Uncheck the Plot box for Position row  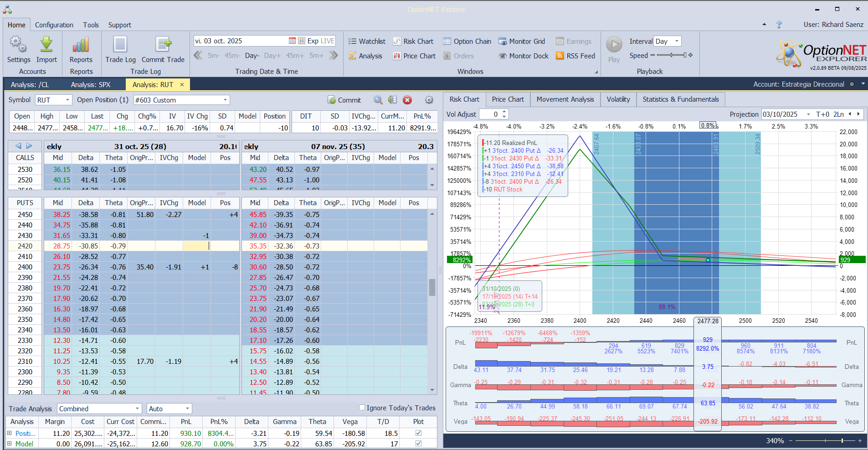[x=418, y=433]
